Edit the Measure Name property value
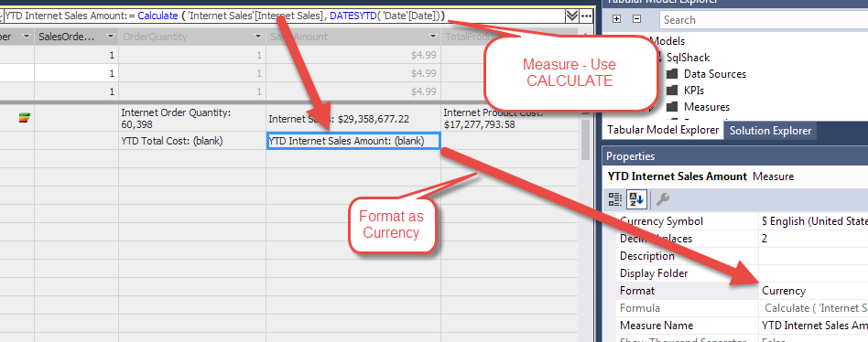The height and width of the screenshot is (342, 868). 813,325
